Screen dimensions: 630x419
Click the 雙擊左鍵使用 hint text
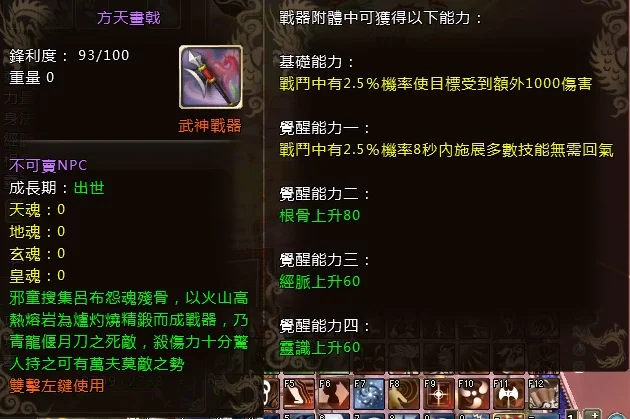pos(57,385)
